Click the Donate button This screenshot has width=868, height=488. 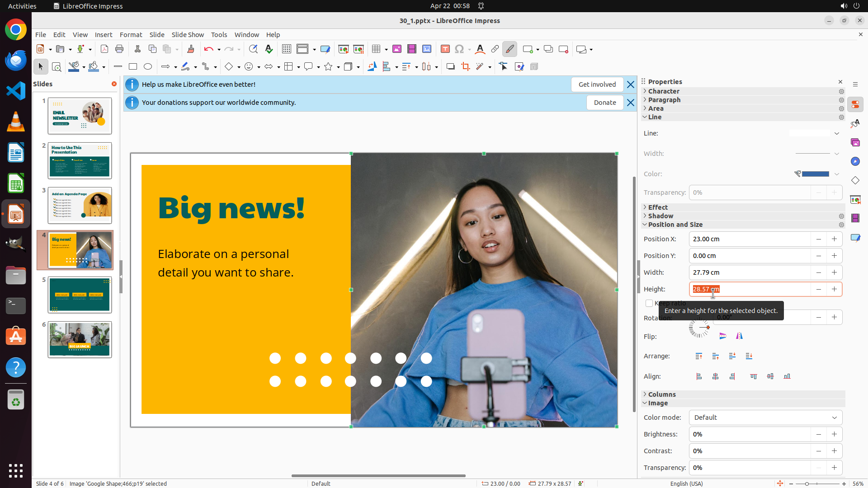pyautogui.click(x=604, y=103)
